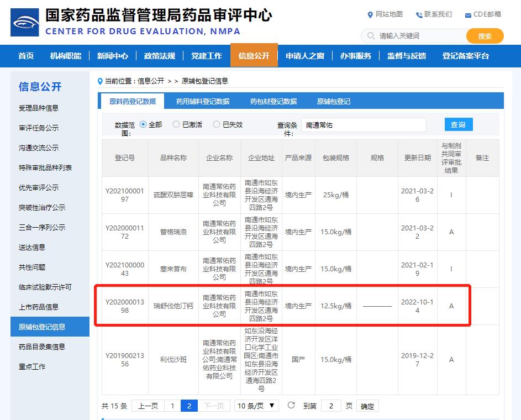Viewport: 521px width, 420px height.
Task: Click the CDE mailbox envelope icon
Action: (x=468, y=15)
